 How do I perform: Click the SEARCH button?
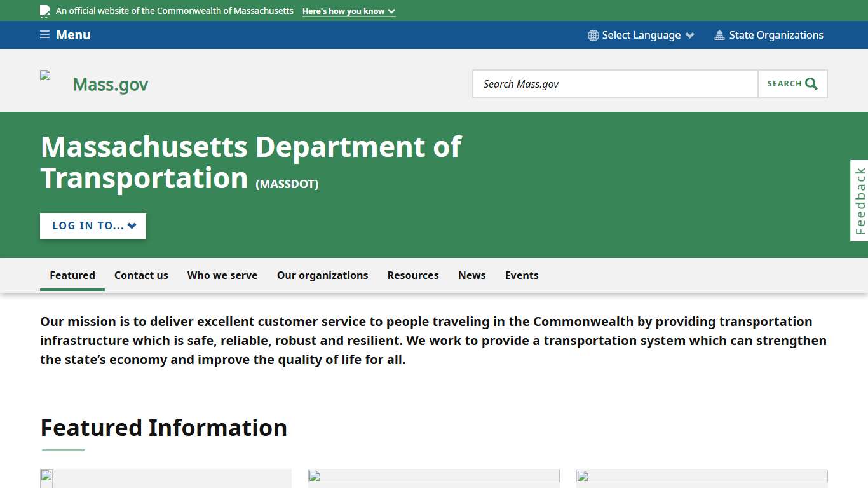(x=792, y=83)
